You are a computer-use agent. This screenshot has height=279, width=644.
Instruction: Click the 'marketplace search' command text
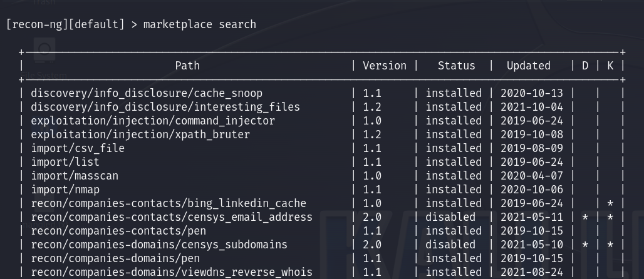click(x=200, y=24)
